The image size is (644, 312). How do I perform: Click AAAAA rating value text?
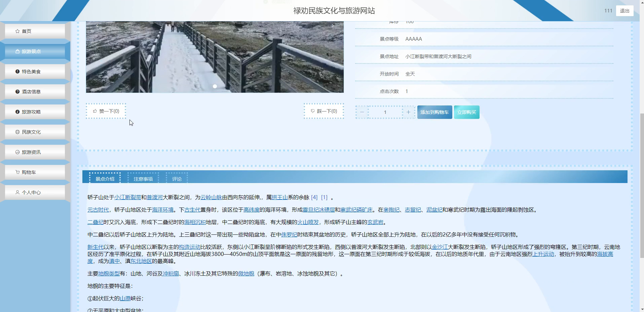pos(414,39)
